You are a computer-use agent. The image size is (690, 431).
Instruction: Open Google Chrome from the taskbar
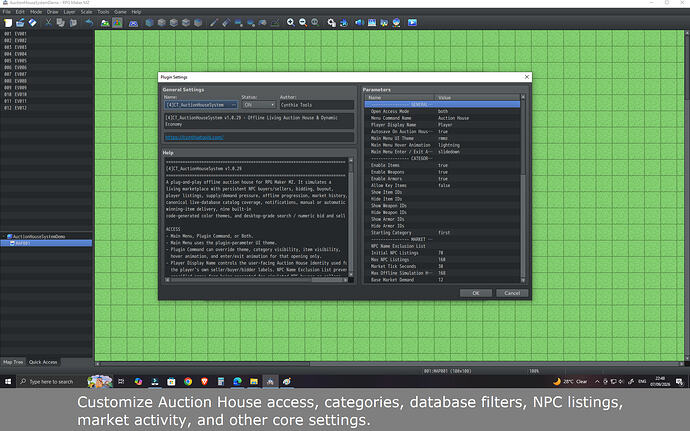(x=188, y=382)
